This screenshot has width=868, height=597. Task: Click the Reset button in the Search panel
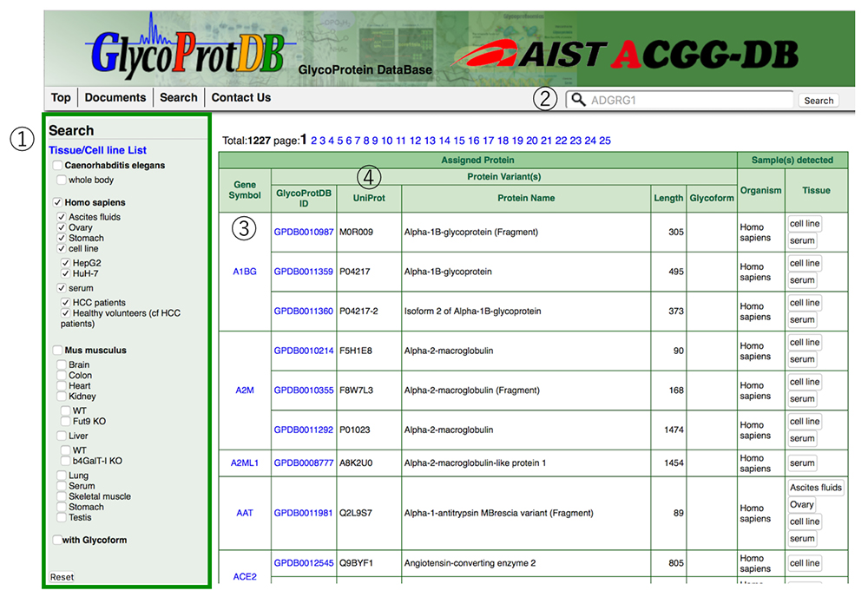click(x=62, y=577)
